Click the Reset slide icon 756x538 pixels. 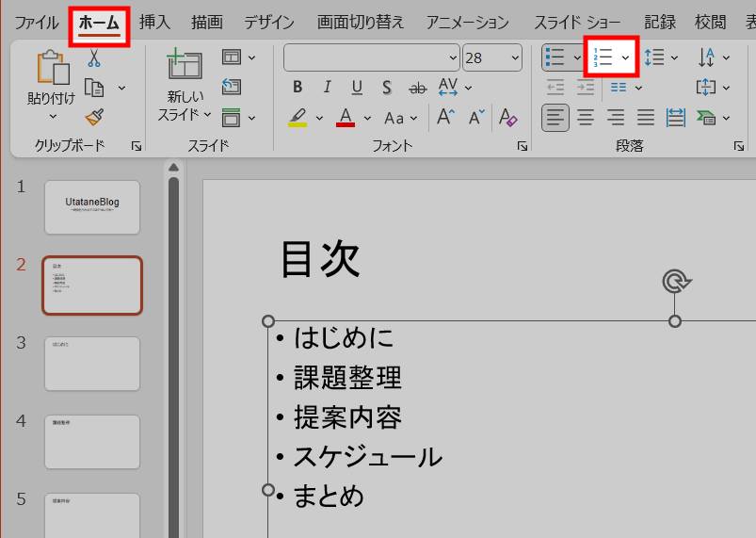pos(232,87)
